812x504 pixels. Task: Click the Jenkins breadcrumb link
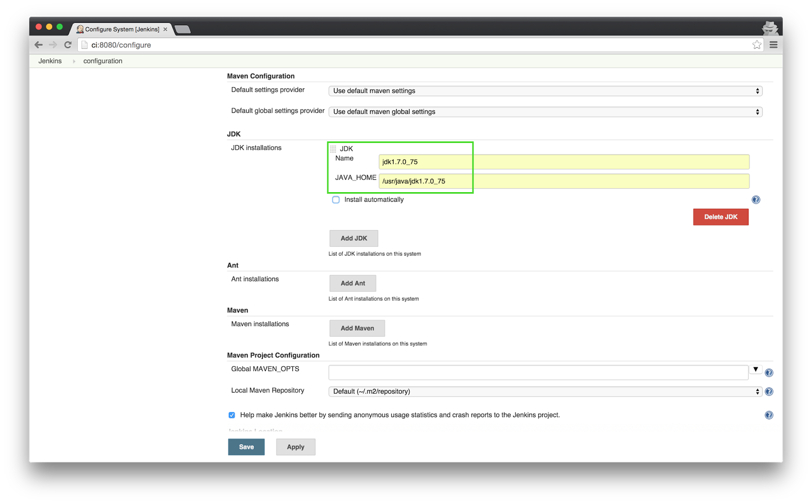pyautogui.click(x=50, y=61)
